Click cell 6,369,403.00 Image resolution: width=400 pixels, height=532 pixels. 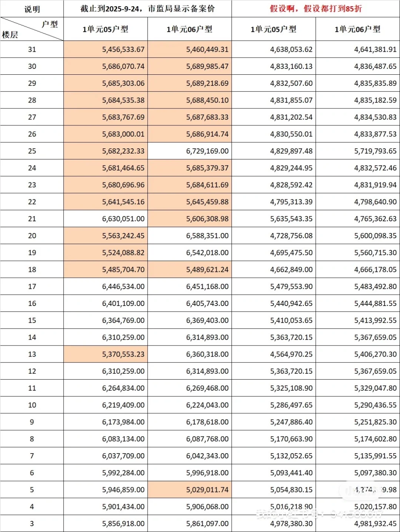coord(190,320)
